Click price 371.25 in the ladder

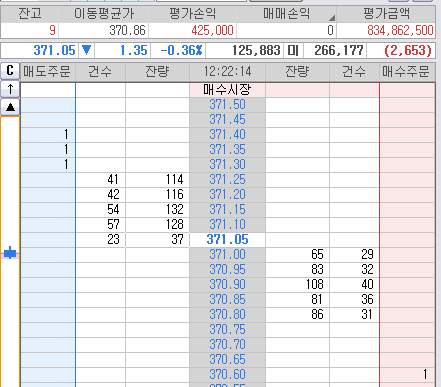click(x=227, y=180)
